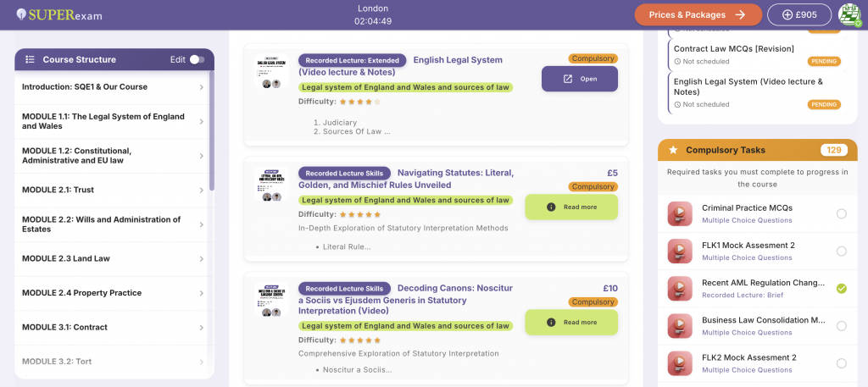This screenshot has height=387, width=868.
Task: Click the Course Structure list icon
Action: click(x=30, y=59)
